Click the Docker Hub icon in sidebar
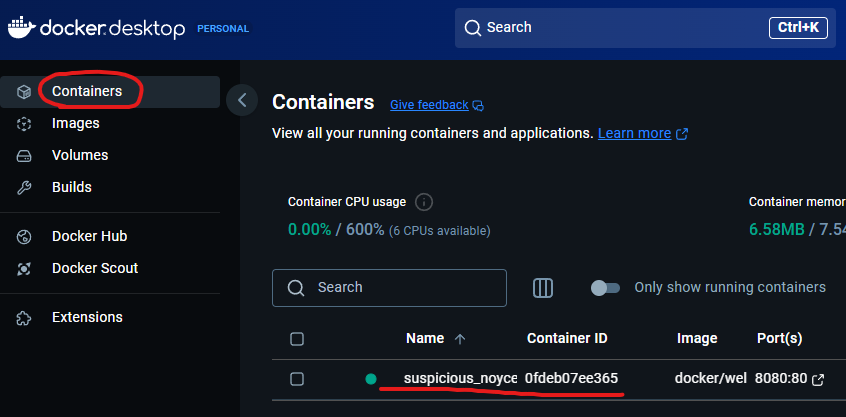 click(x=24, y=236)
